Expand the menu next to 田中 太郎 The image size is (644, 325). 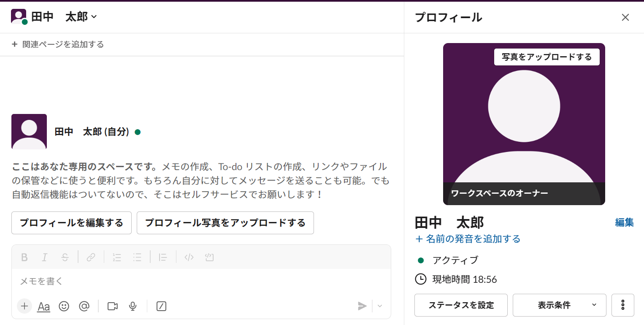click(94, 17)
